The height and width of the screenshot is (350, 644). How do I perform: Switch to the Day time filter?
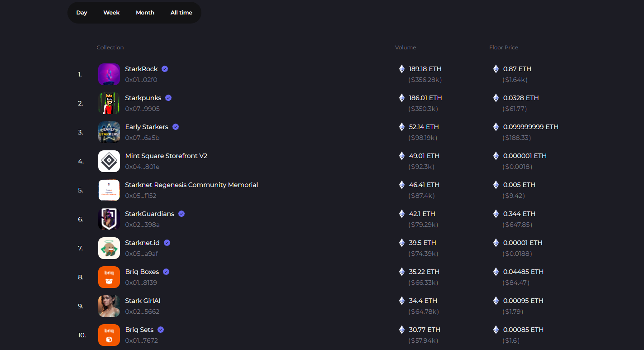[82, 13]
